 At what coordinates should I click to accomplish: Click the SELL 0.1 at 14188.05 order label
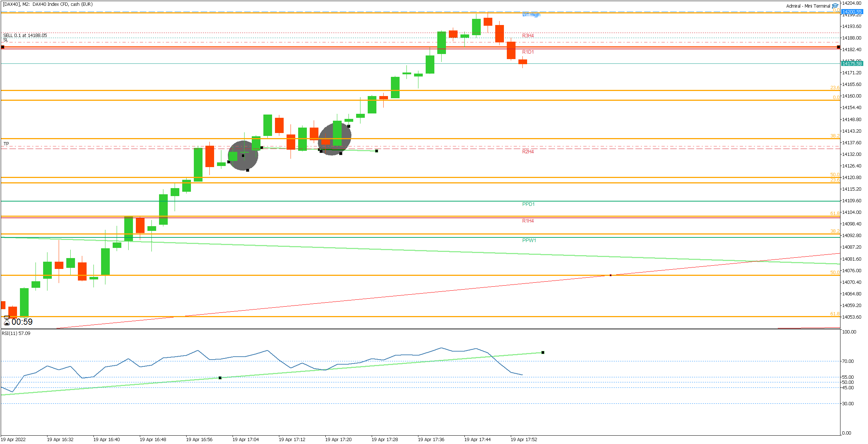point(25,35)
